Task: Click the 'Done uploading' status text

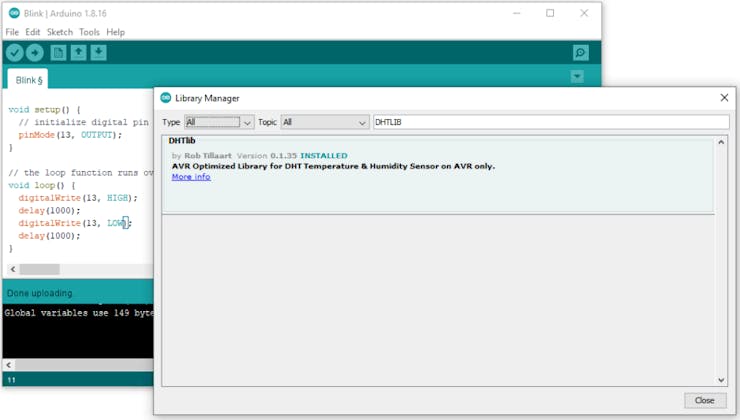Action: [x=40, y=293]
